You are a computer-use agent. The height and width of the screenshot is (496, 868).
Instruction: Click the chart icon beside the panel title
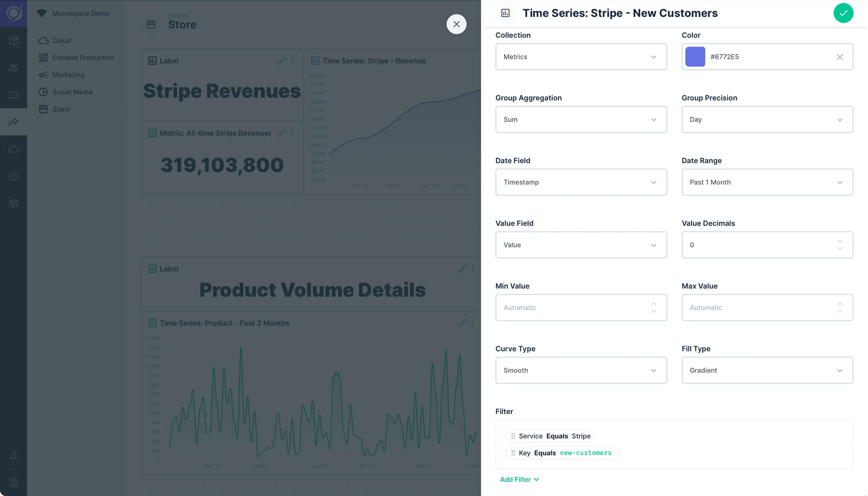pyautogui.click(x=505, y=13)
